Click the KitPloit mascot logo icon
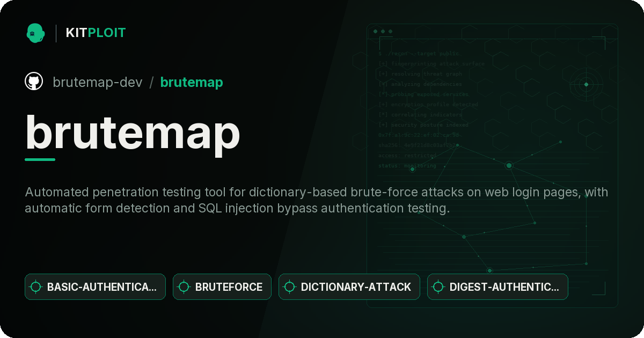The width and height of the screenshot is (644, 338). click(x=35, y=33)
